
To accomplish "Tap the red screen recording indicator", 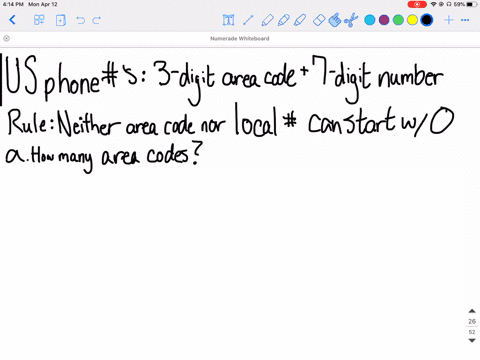I will pyautogui.click(x=417, y=4).
